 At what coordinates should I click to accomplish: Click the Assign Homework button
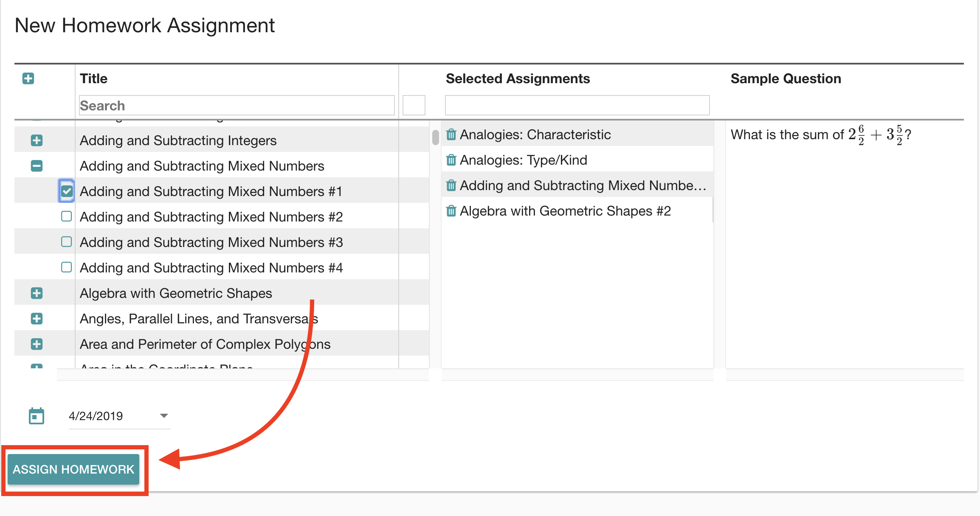(x=73, y=469)
